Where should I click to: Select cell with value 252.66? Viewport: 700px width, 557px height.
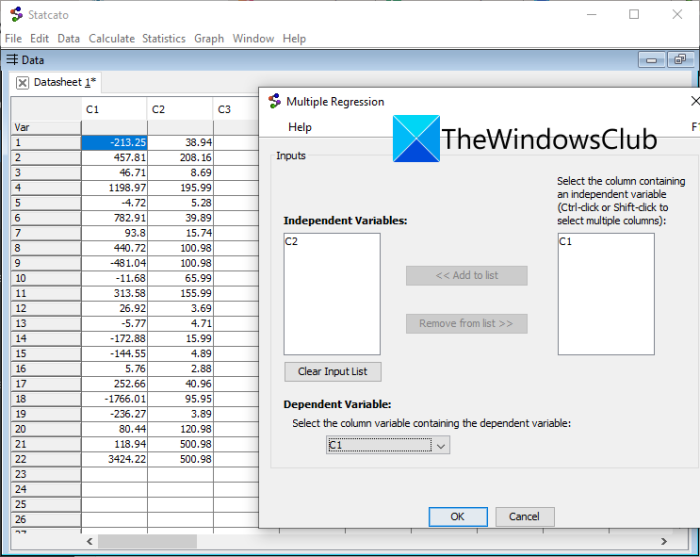pos(114,384)
